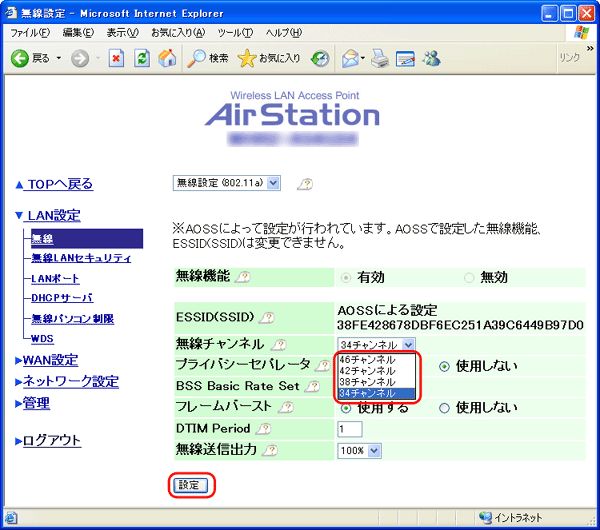Open the Back button history arrow

(59, 59)
